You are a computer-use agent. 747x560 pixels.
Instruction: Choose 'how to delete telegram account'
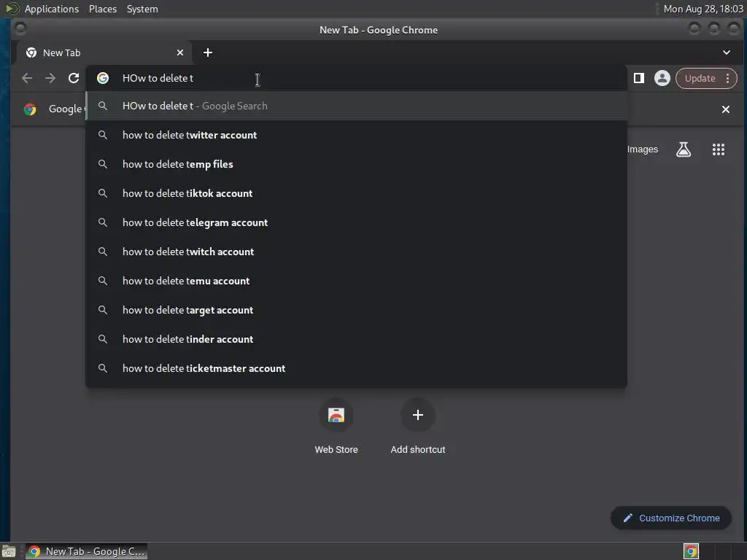pyautogui.click(x=356, y=222)
